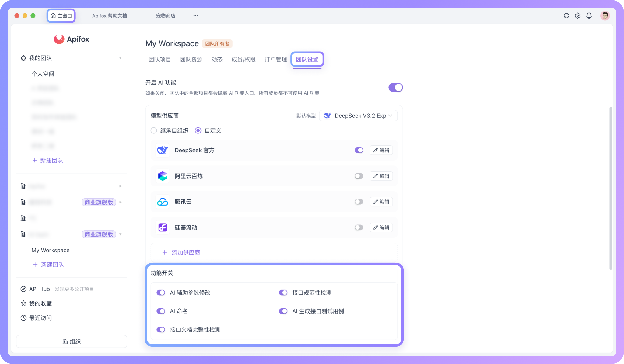The width and height of the screenshot is (624, 364).
Task: Open the settings gear in the title bar
Action: click(x=578, y=16)
